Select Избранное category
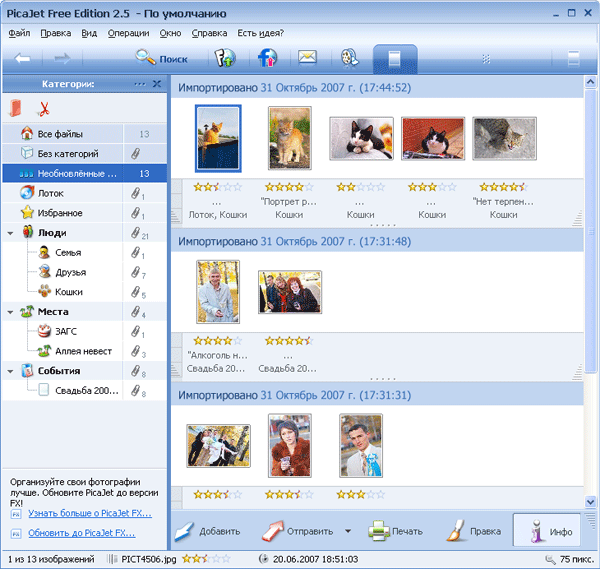This screenshot has width=600, height=569. click(85, 213)
